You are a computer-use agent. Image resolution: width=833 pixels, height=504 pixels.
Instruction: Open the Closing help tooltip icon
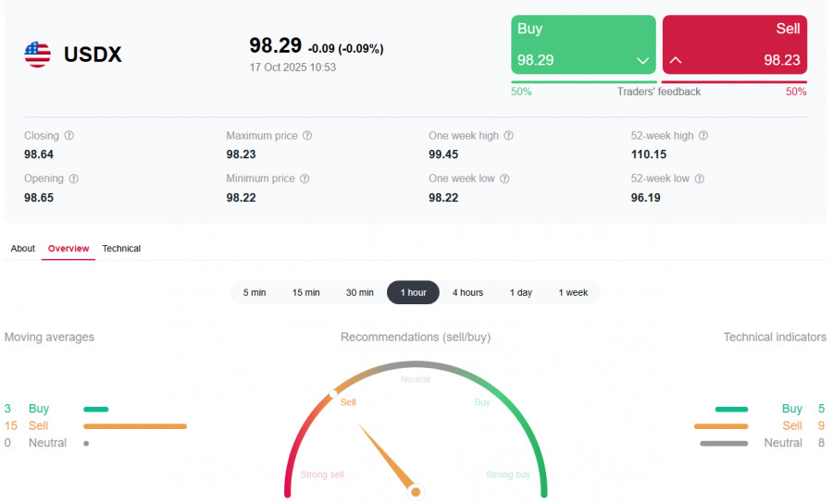pyautogui.click(x=69, y=135)
